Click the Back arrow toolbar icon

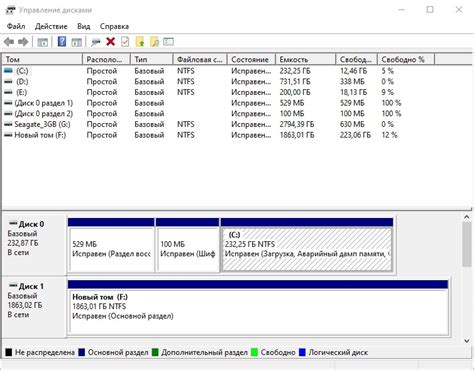click(9, 42)
